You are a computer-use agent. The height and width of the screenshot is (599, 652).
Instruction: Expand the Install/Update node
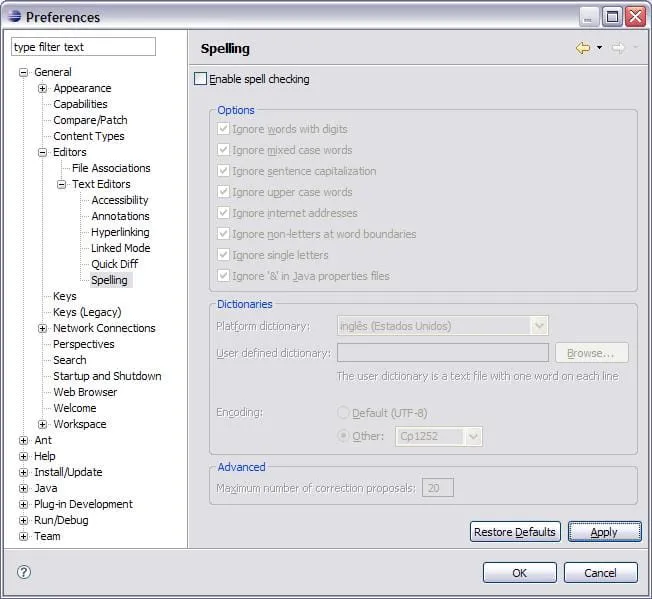tap(24, 472)
